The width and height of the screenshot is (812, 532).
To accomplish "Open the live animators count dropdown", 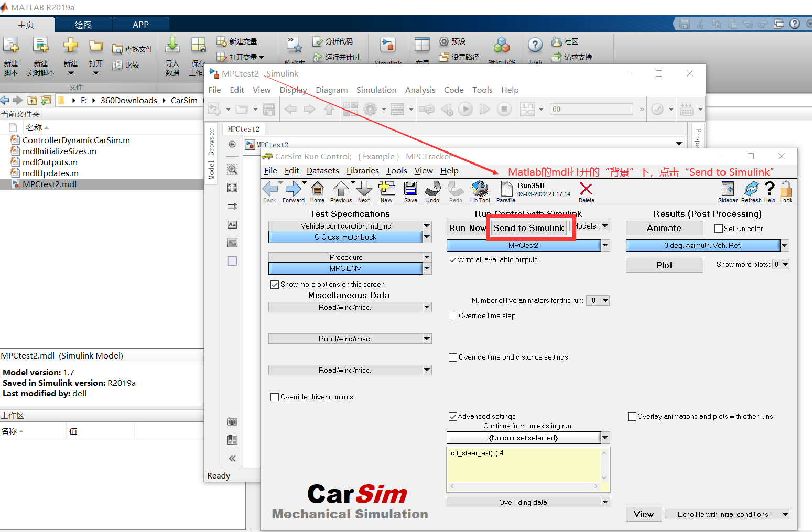I will (597, 300).
